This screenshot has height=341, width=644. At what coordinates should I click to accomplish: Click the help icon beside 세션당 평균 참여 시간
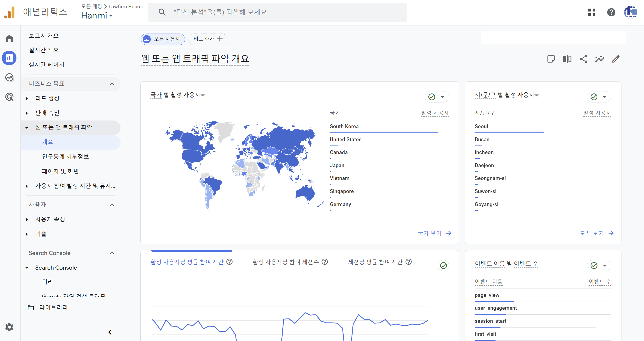(x=409, y=261)
